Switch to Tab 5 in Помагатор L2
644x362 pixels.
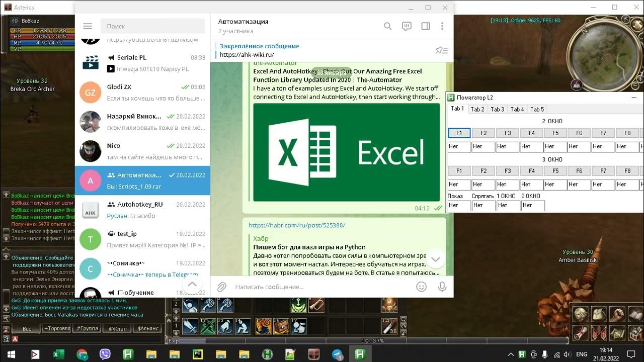(x=537, y=109)
